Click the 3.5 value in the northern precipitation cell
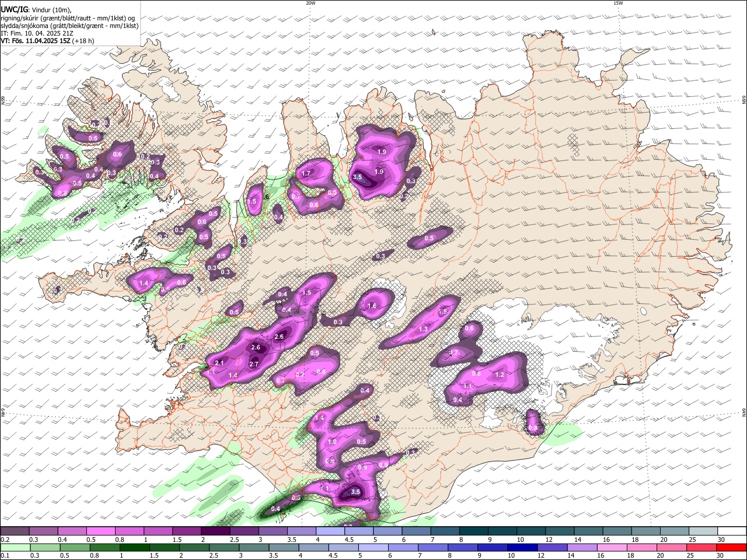The image size is (747, 560). (x=358, y=177)
